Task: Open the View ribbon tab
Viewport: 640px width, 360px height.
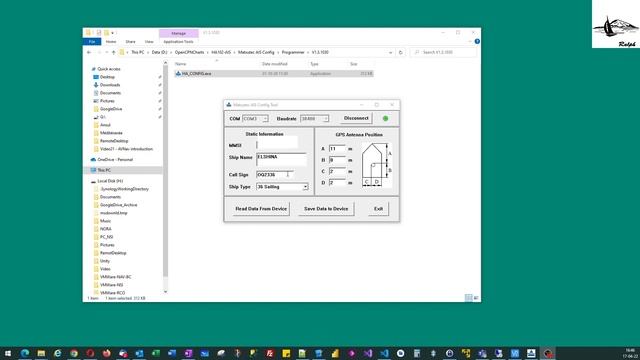Action: click(x=149, y=42)
